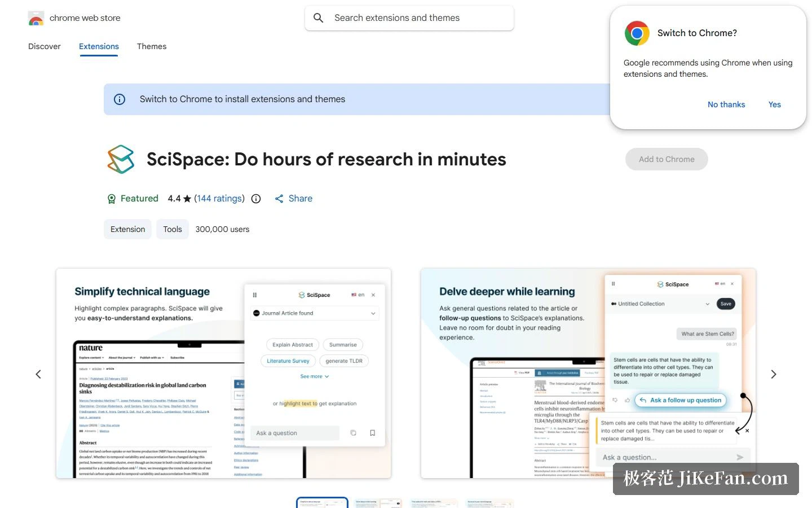The image size is (812, 508).
Task: Click the Chrome logo in the popup
Action: [x=637, y=33]
